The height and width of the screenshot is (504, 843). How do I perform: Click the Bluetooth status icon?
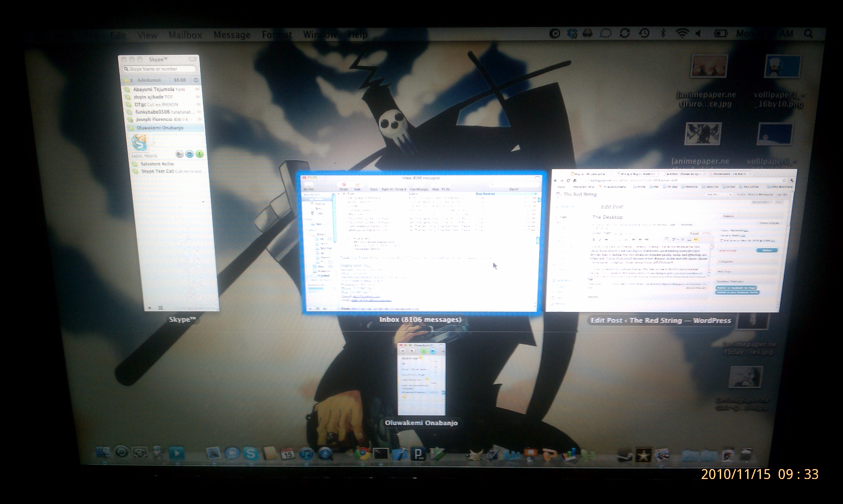click(x=663, y=33)
